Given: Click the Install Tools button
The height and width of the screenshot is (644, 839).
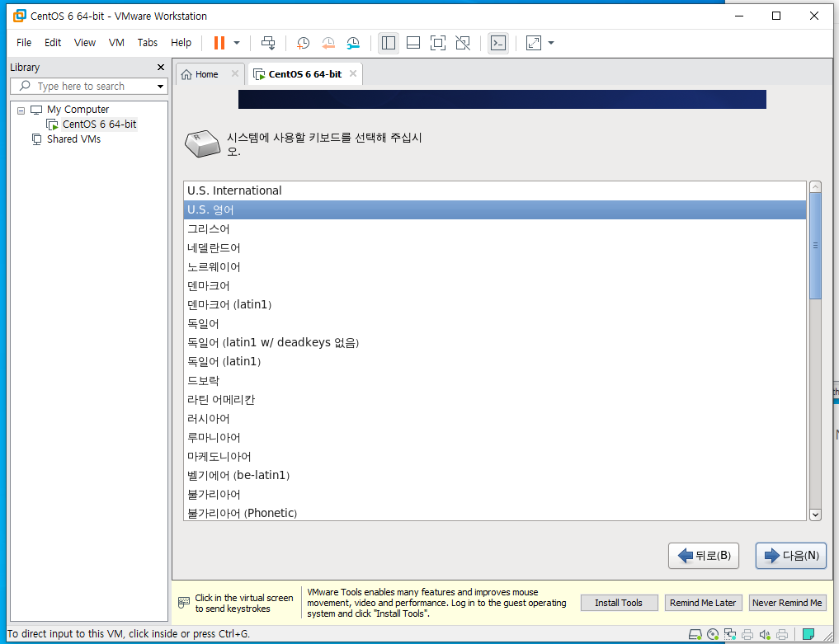Looking at the screenshot, I should pos(619,603).
